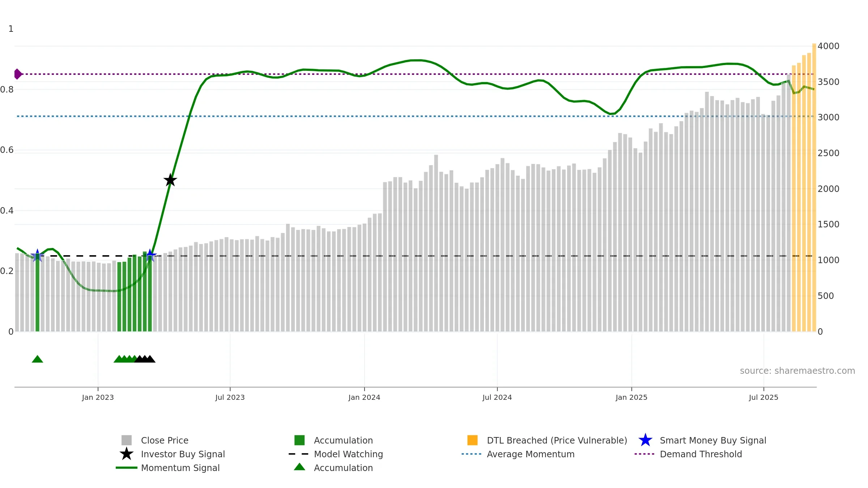Toggle the Investor Buy Signal legend label
This screenshot has height=488, width=868.
(183, 454)
